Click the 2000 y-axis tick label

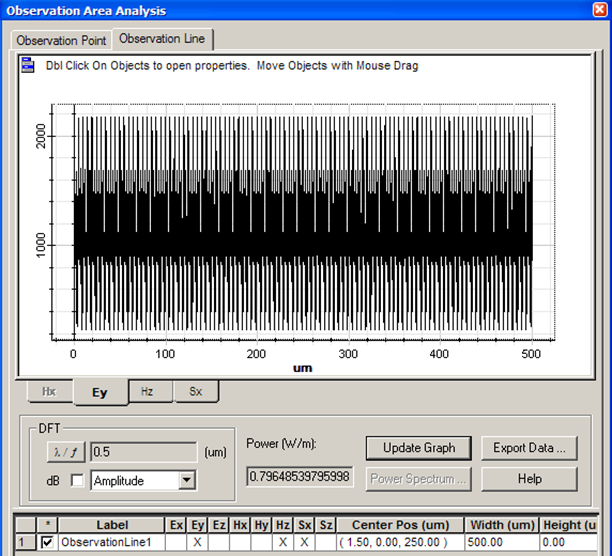(41, 136)
